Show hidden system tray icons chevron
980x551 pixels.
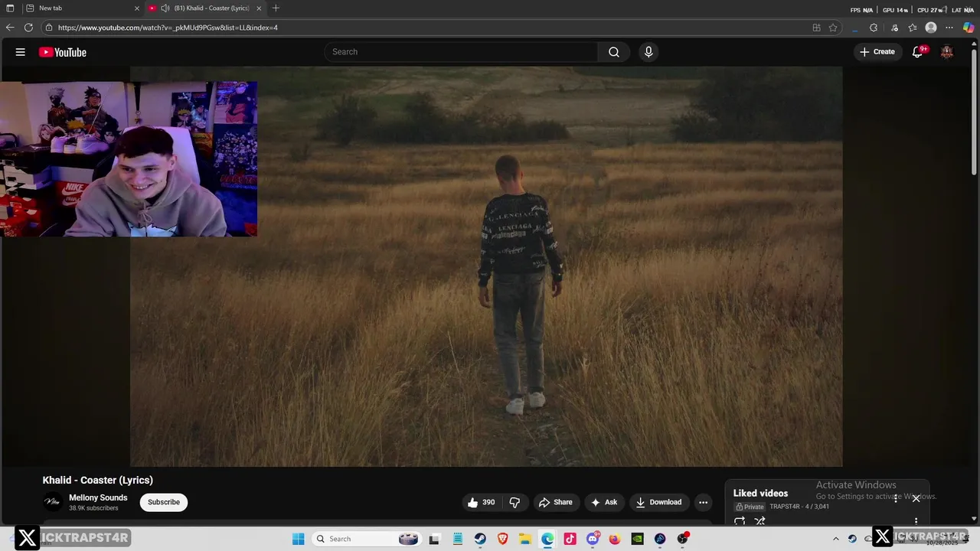click(x=836, y=539)
